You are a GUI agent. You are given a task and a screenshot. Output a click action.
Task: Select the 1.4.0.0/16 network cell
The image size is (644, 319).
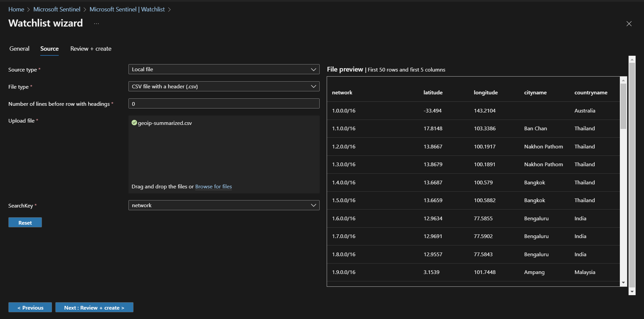point(344,182)
